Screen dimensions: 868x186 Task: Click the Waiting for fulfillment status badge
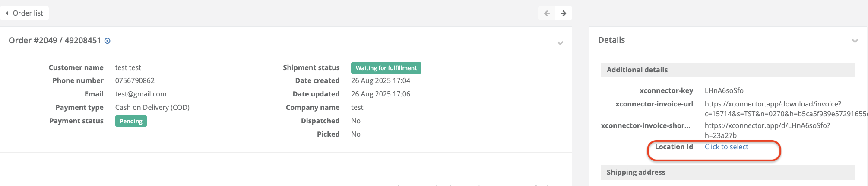386,68
